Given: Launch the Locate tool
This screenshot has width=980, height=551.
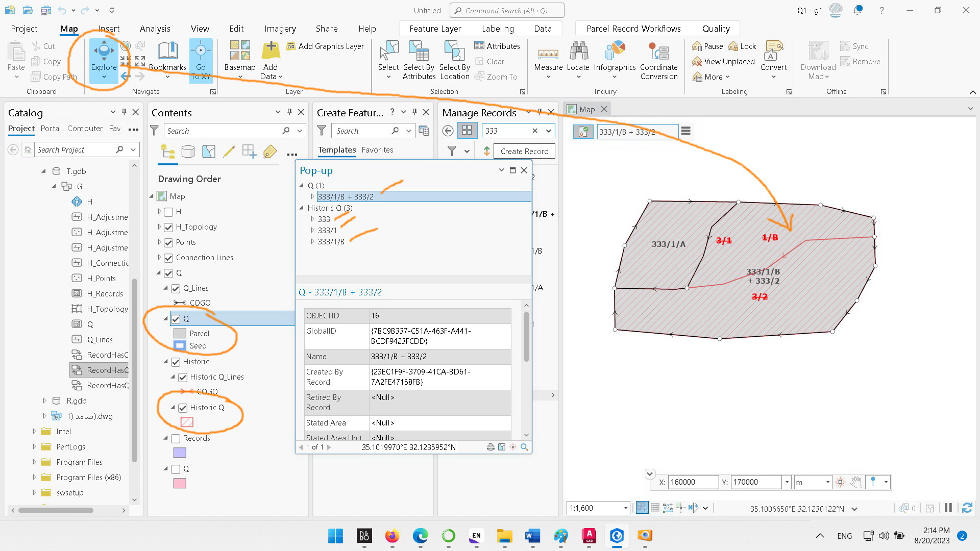Looking at the screenshot, I should (578, 60).
